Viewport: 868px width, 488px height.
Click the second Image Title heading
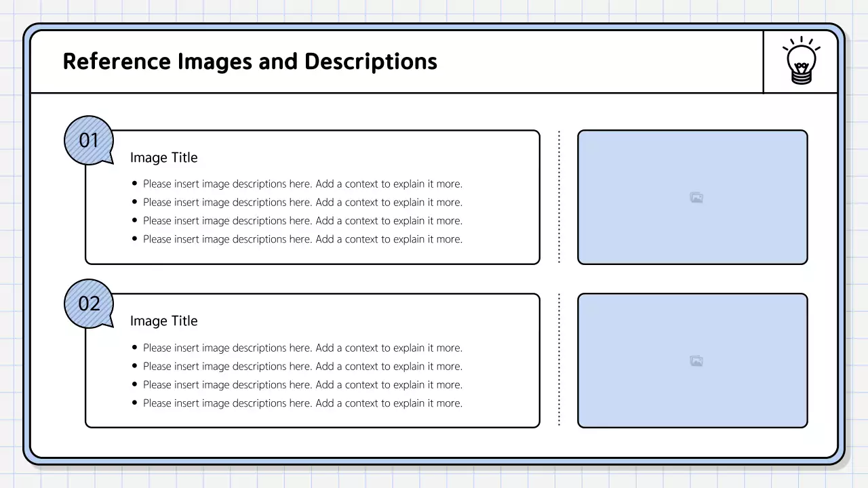click(x=163, y=321)
